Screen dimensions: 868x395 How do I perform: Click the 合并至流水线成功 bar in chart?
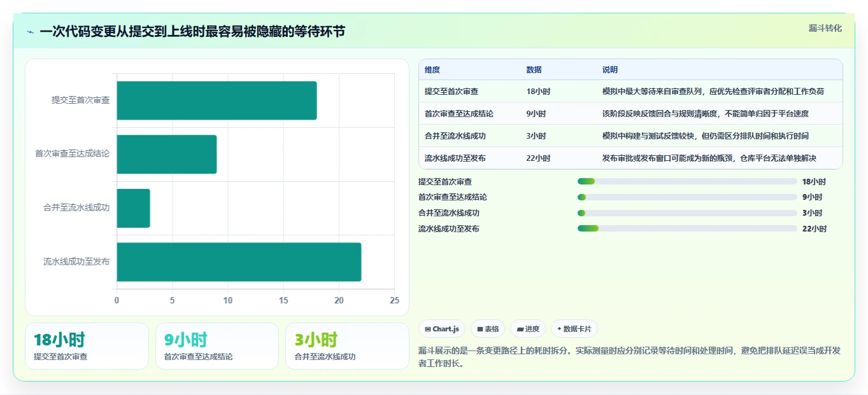[133, 208]
